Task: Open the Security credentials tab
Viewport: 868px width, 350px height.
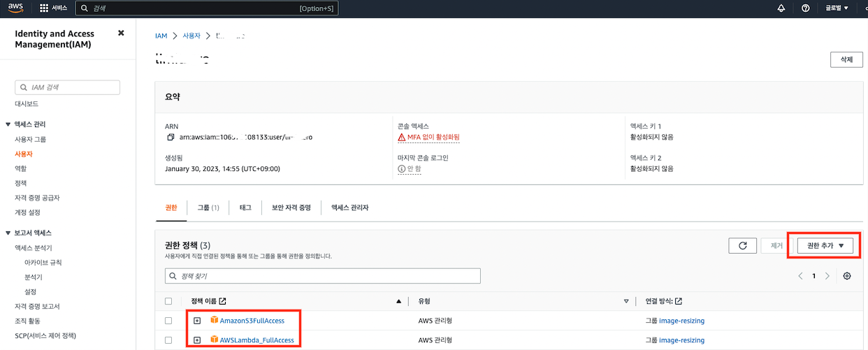Action: [x=291, y=207]
